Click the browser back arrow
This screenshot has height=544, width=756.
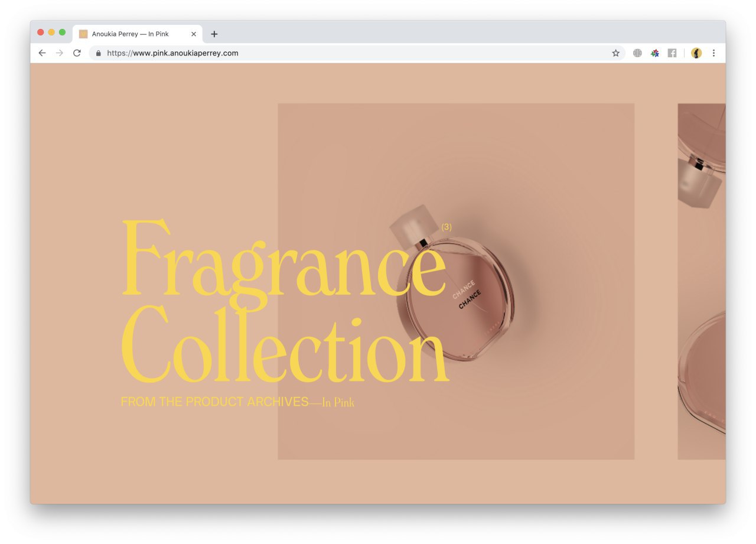click(42, 53)
